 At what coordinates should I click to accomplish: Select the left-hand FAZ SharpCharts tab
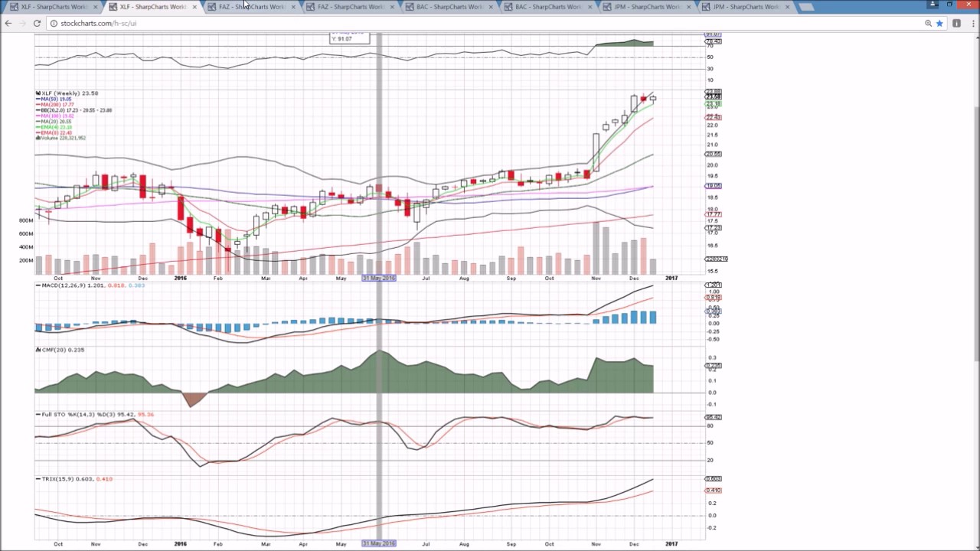(x=252, y=7)
